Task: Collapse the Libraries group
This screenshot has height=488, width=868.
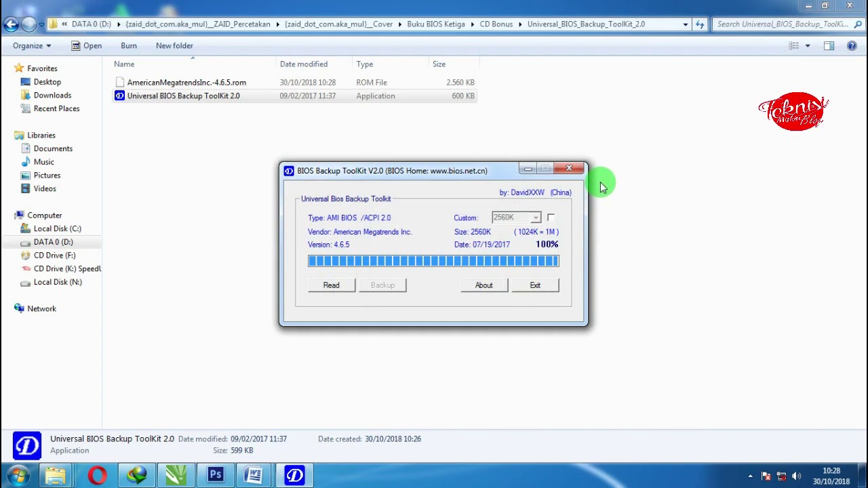Action: tap(41, 136)
